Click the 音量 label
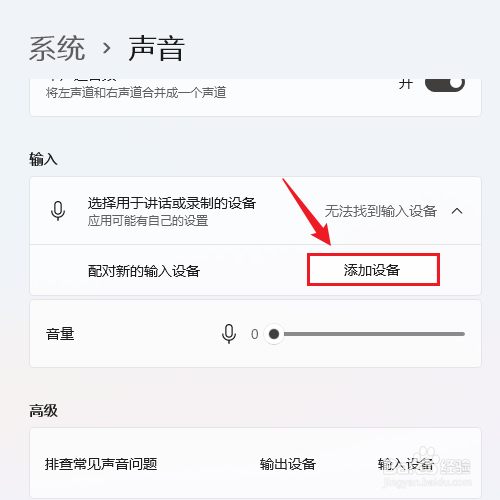This screenshot has height=500, width=500. (x=60, y=334)
